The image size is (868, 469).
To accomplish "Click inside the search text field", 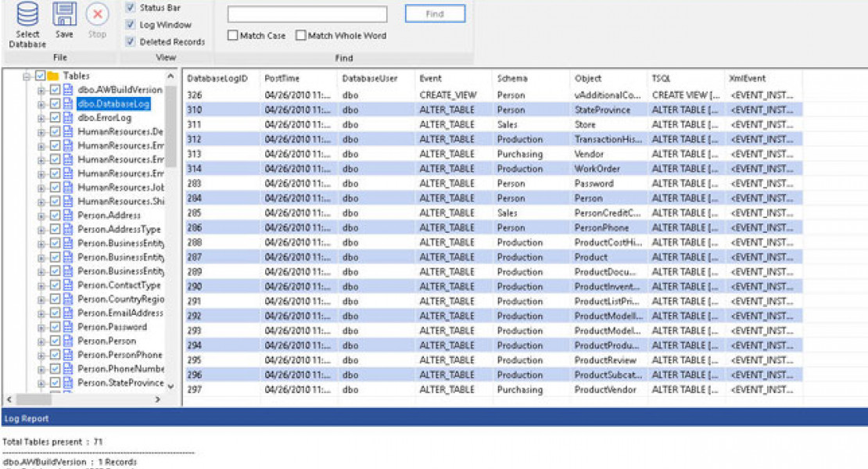I will click(x=307, y=13).
